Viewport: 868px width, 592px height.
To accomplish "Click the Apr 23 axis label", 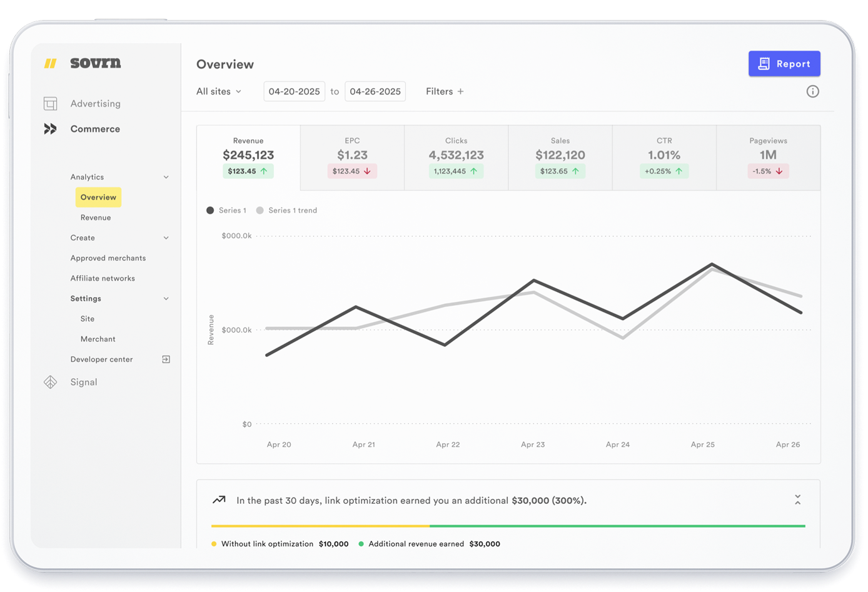I will click(533, 444).
